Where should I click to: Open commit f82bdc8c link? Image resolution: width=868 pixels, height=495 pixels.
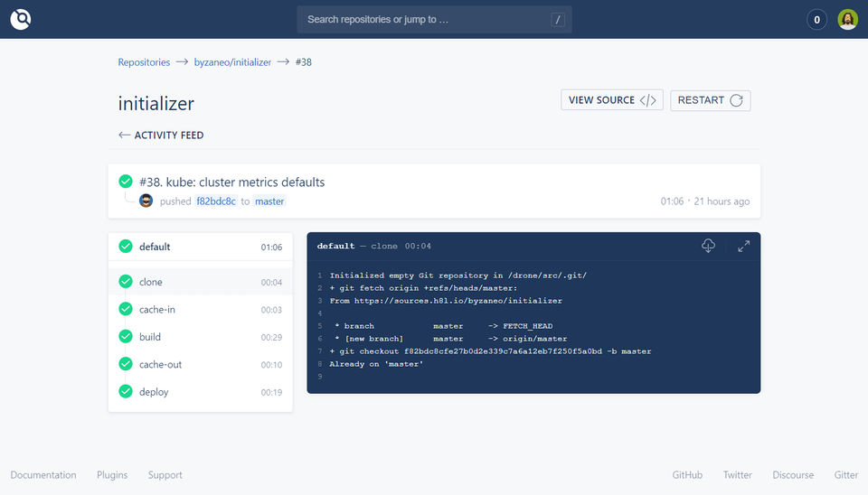[216, 201]
